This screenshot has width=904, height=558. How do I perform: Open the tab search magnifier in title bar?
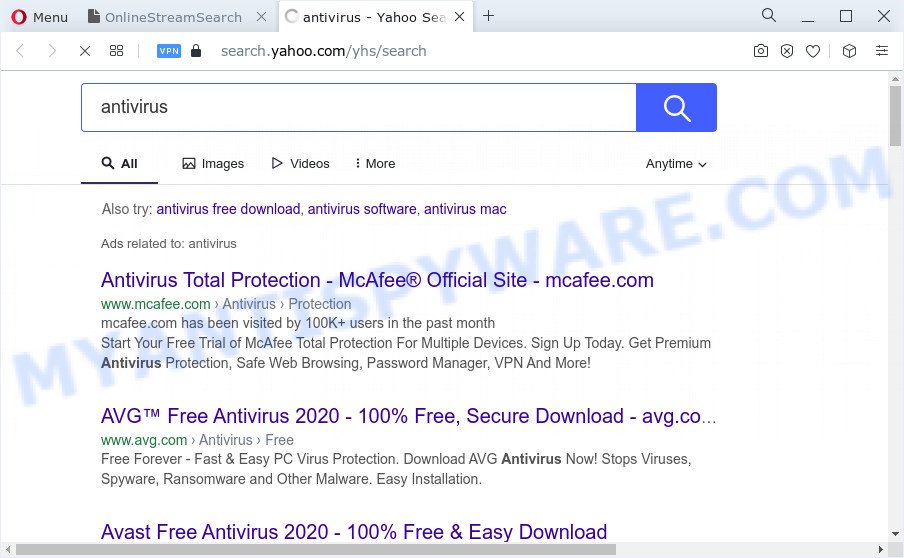click(x=769, y=16)
